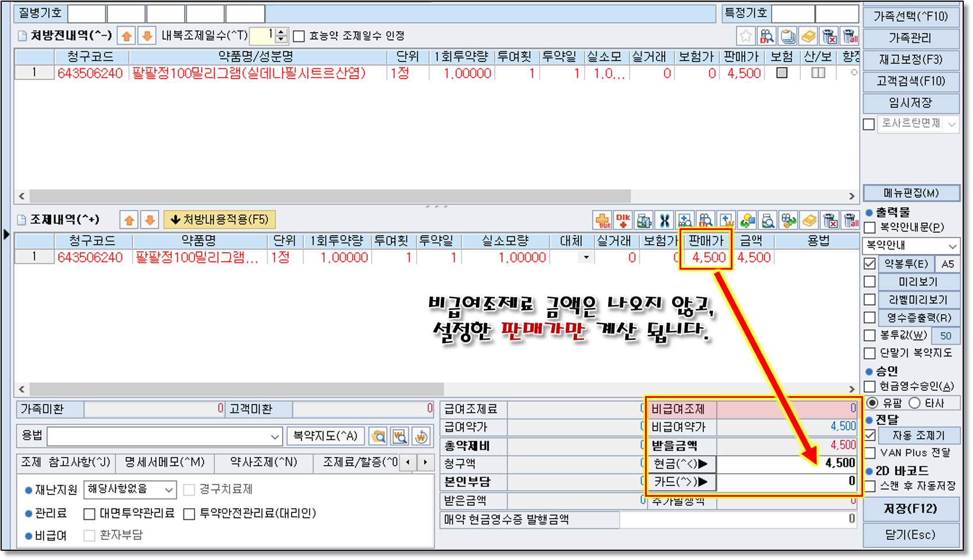Click the trash 'all' delete icon in dispensing toolbar

850,220
